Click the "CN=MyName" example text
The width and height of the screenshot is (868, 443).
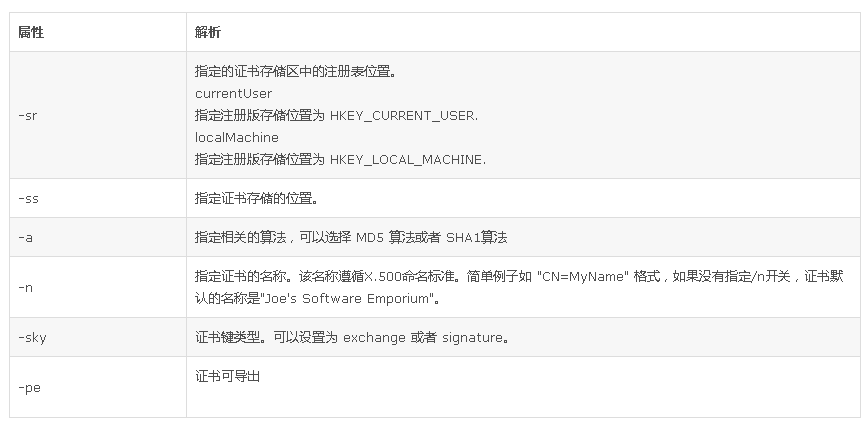pyautogui.click(x=582, y=276)
